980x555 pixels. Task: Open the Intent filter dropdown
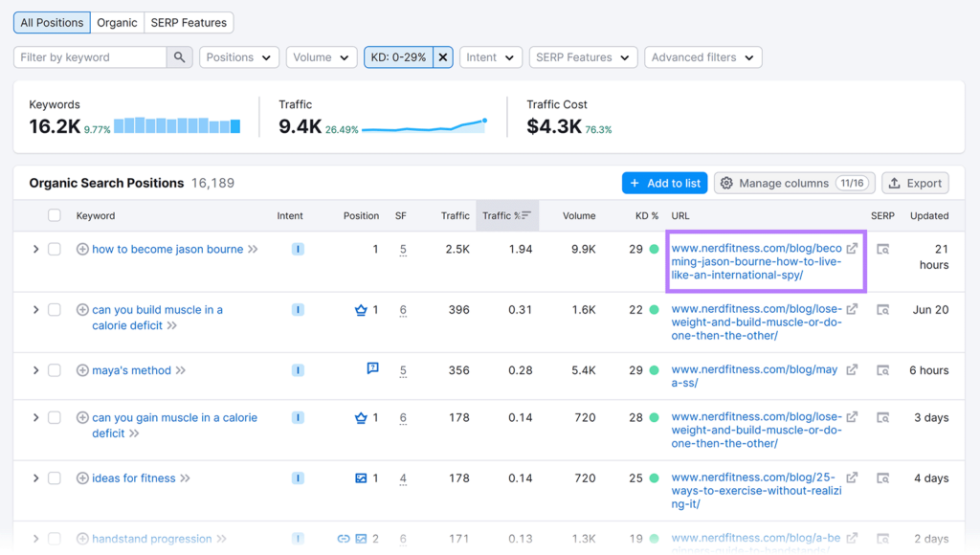491,56
